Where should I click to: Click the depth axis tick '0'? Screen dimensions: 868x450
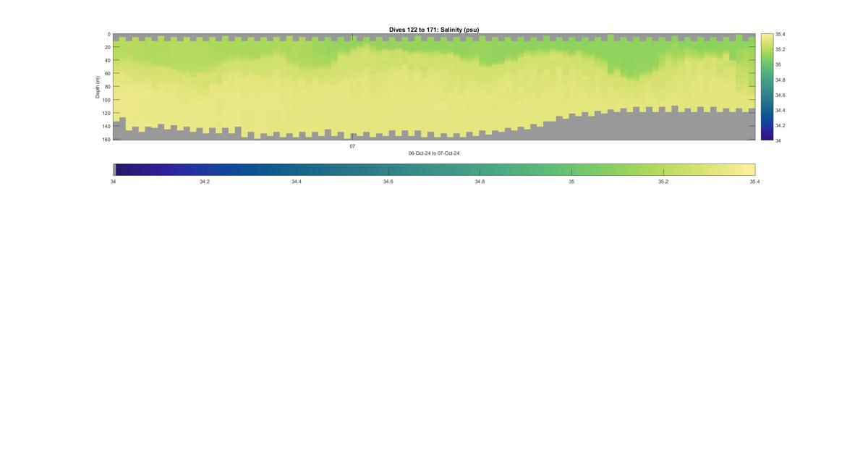tap(109, 34)
